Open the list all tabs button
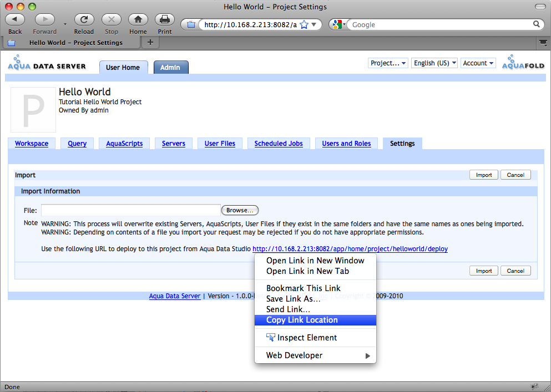This screenshot has width=551, height=392. pyautogui.click(x=543, y=43)
